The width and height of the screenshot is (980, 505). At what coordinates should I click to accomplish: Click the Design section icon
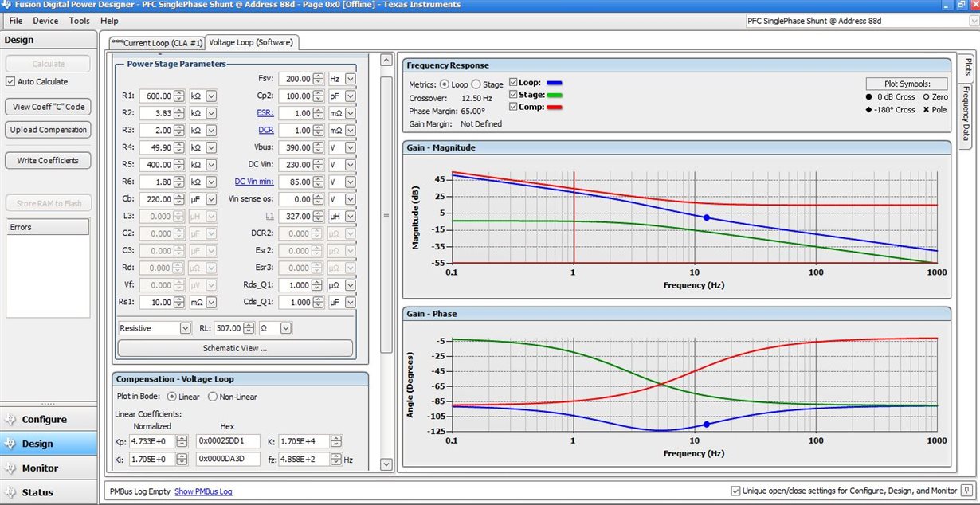(x=12, y=444)
